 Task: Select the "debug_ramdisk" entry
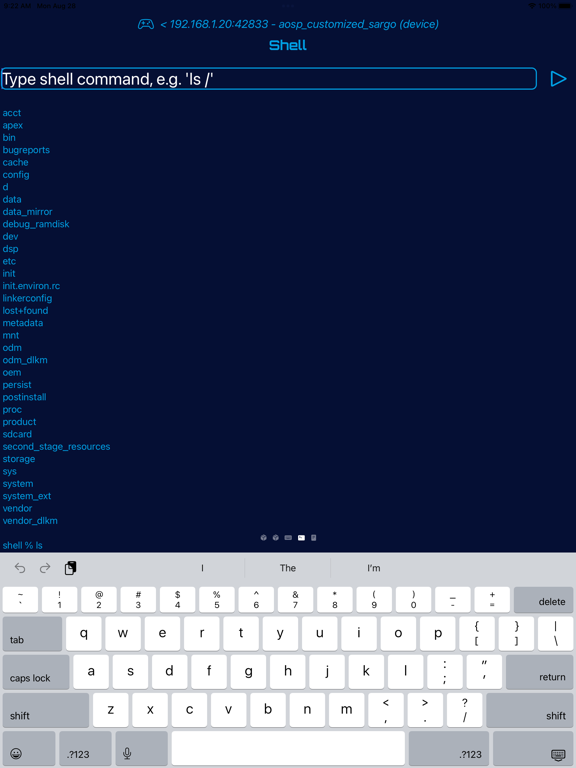pos(36,224)
